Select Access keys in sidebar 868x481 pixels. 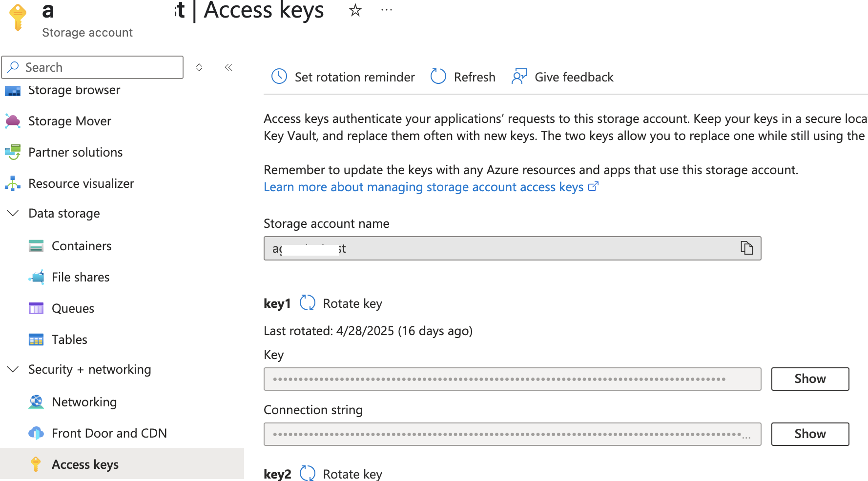pyautogui.click(x=122, y=464)
